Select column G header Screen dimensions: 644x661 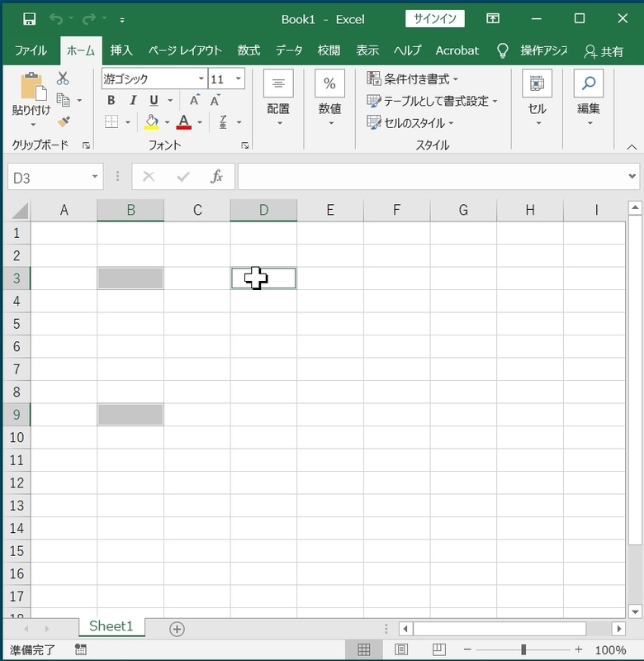[463, 210]
